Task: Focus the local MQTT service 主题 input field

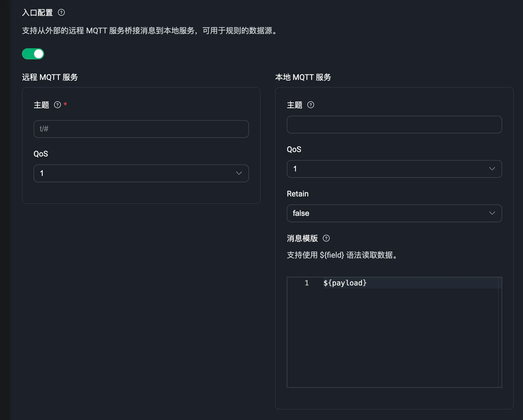Action: (394, 125)
